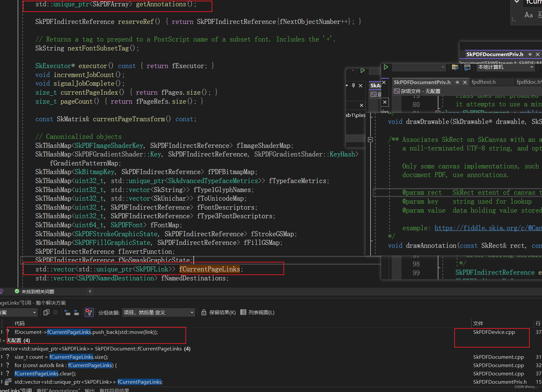Open the search scope dropdown in references panel
Image resolution: width=542 pixels, height=392 pixels.
pos(18,312)
